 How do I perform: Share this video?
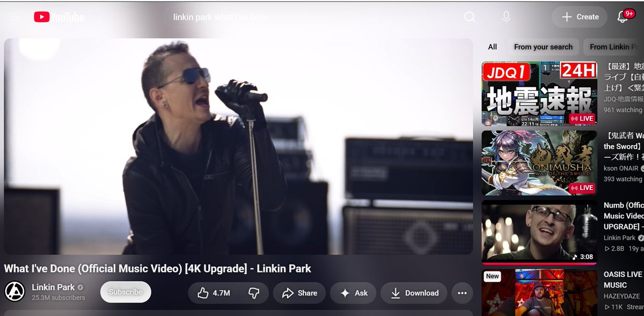(299, 293)
